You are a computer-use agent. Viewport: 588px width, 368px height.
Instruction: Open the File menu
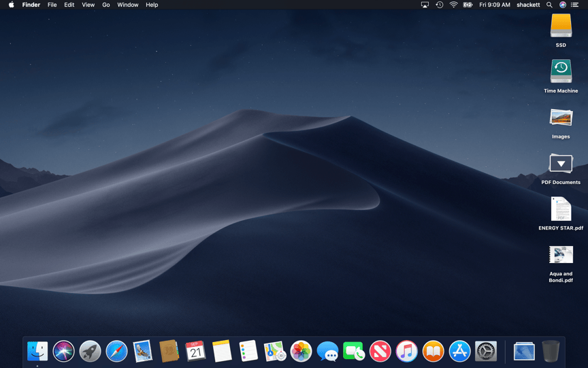coord(52,5)
